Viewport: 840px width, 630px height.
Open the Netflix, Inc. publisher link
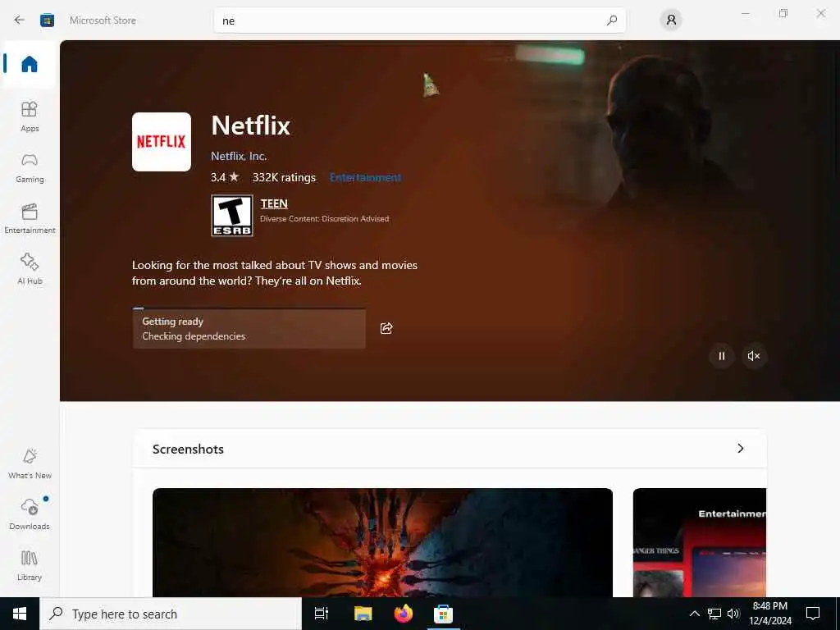[239, 156]
